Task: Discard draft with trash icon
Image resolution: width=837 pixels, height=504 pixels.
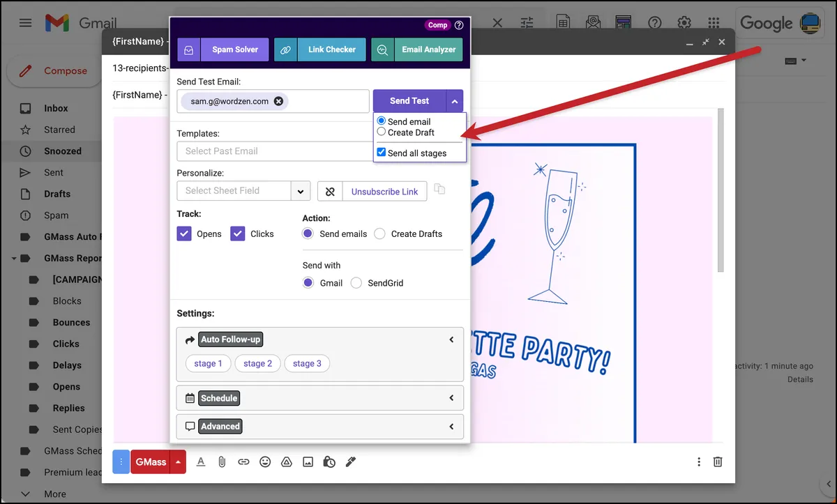Action: pyautogui.click(x=718, y=461)
